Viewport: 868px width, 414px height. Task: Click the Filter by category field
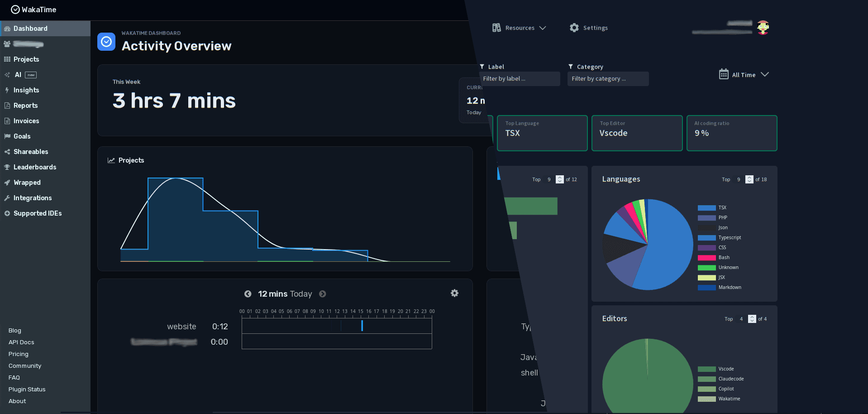[x=608, y=79]
